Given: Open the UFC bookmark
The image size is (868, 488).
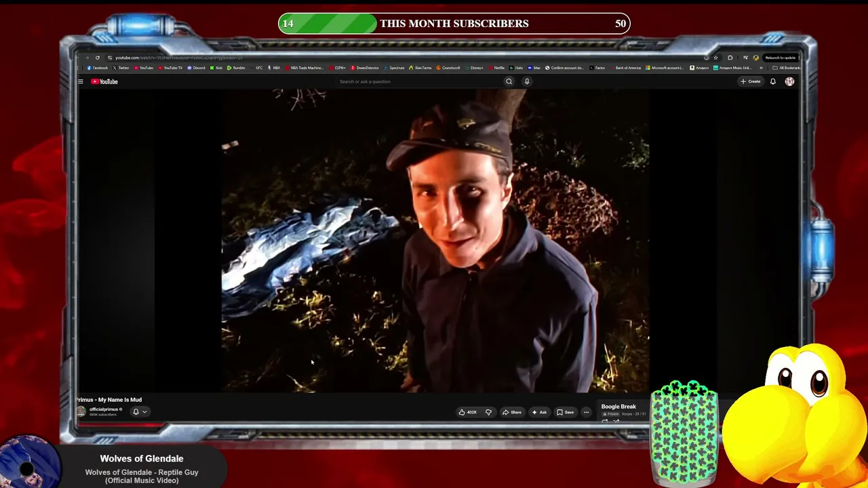Looking at the screenshot, I should (257, 68).
